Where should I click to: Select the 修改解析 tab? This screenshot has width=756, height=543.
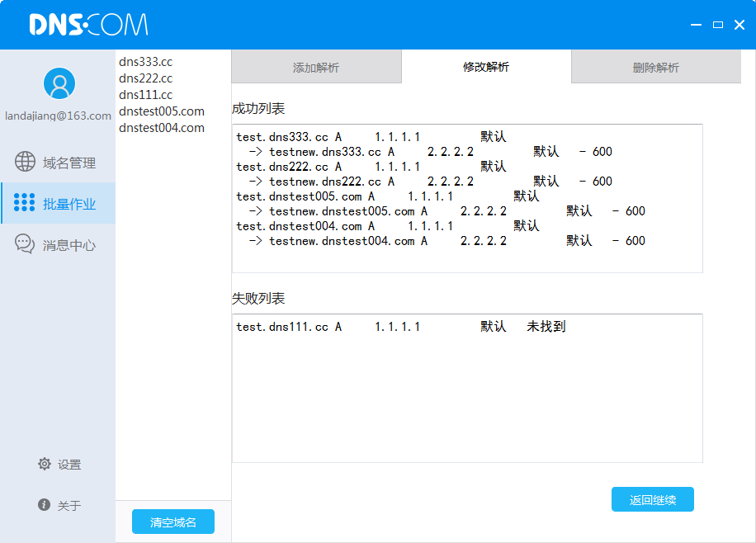486,67
